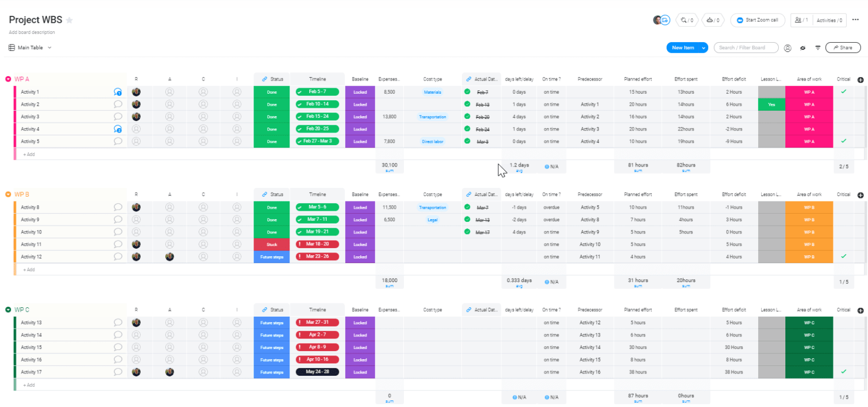Click the Area of work header in WP A
This screenshot has height=407, width=868.
coord(809,79)
